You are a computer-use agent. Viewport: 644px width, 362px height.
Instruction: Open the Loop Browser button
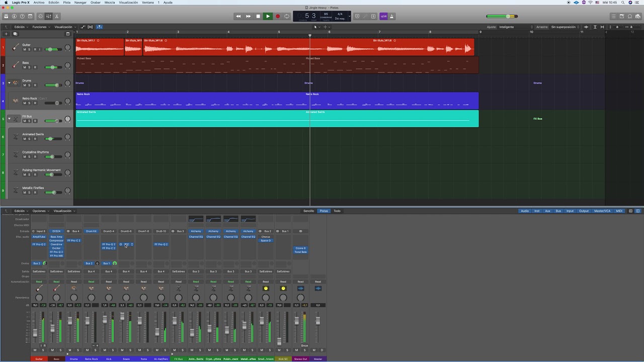(x=630, y=16)
